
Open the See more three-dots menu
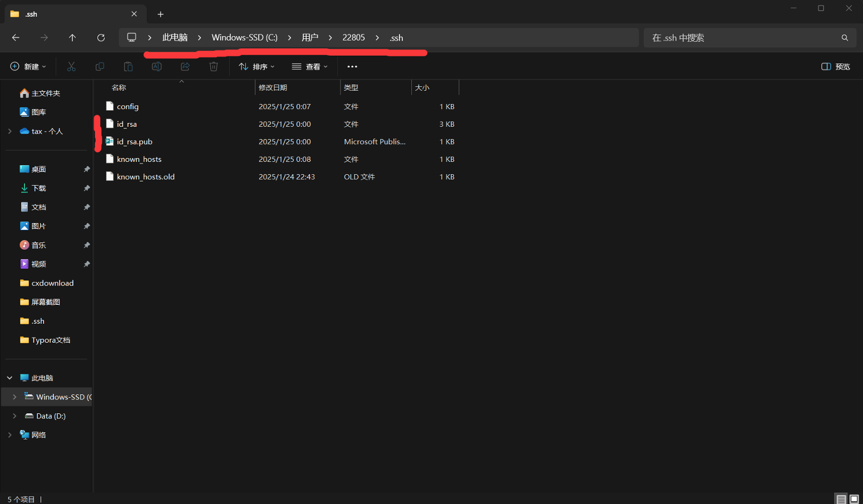point(352,67)
